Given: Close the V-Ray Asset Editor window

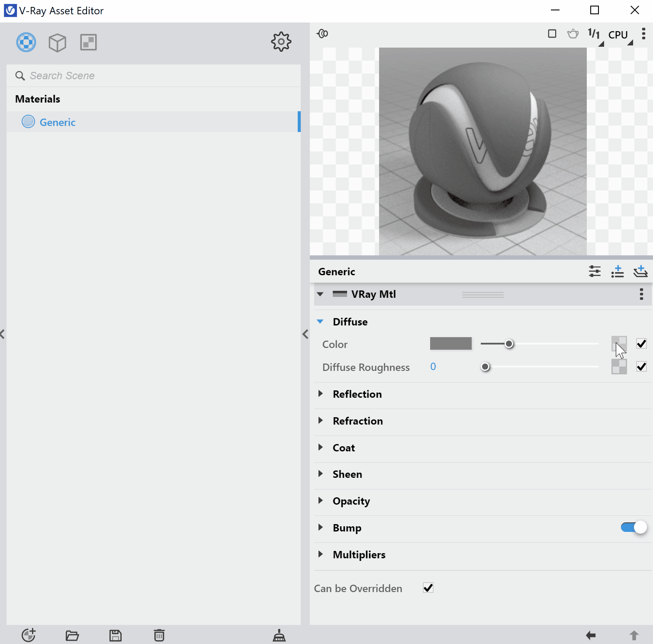Looking at the screenshot, I should click(x=635, y=10).
